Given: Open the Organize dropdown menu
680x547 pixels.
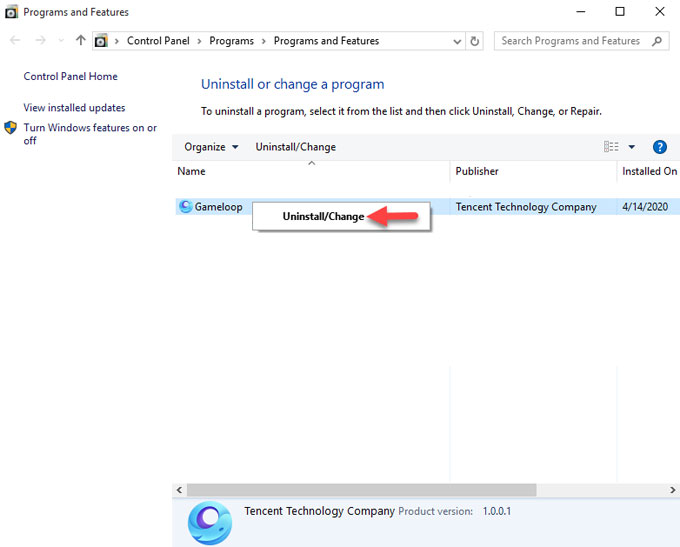Looking at the screenshot, I should 211,147.
